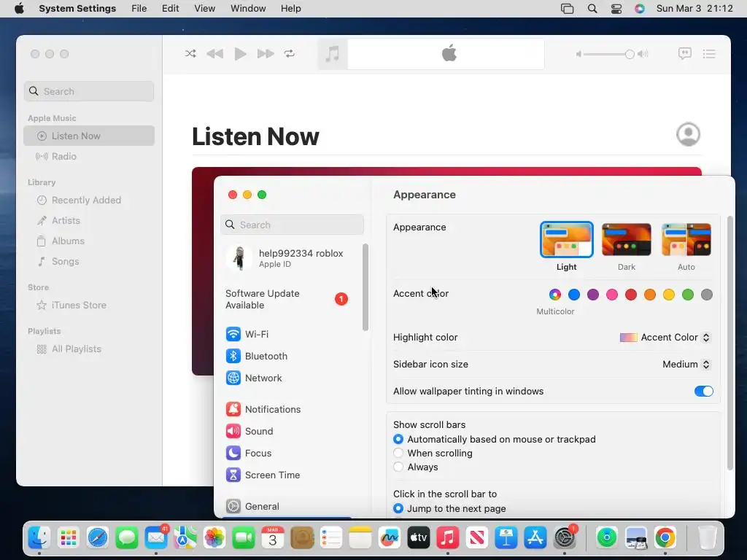
Task: Open Google Chrome from the Dock
Action: [x=665, y=537]
